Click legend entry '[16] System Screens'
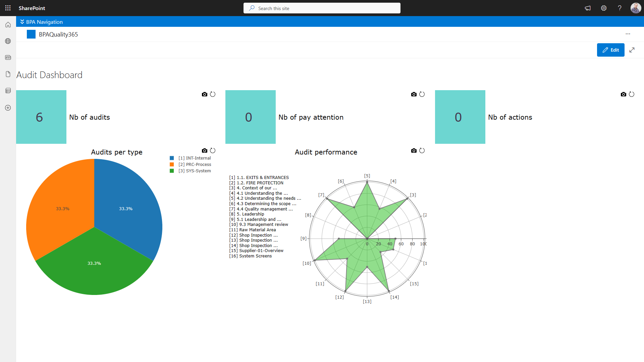The image size is (644, 362). [251, 256]
